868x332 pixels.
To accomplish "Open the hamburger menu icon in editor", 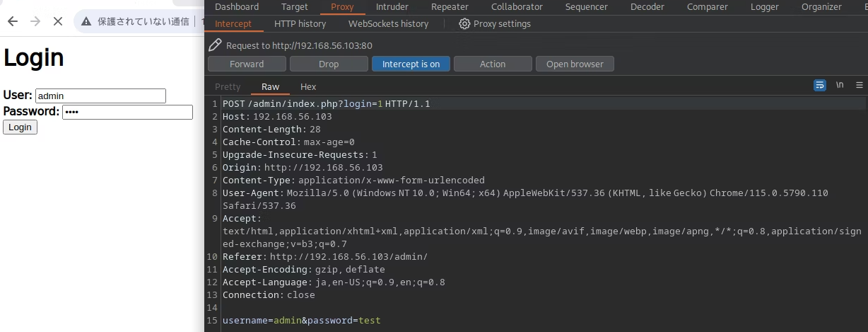I will [860, 85].
